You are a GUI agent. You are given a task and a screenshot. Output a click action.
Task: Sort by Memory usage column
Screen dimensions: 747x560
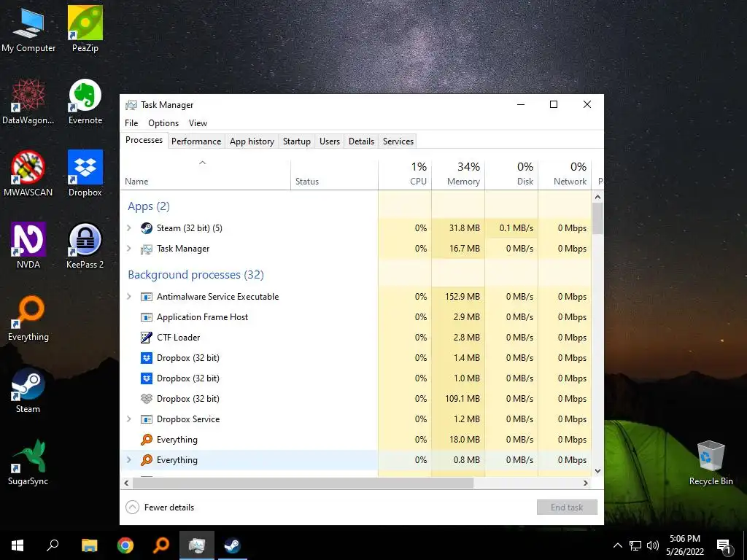click(458, 175)
